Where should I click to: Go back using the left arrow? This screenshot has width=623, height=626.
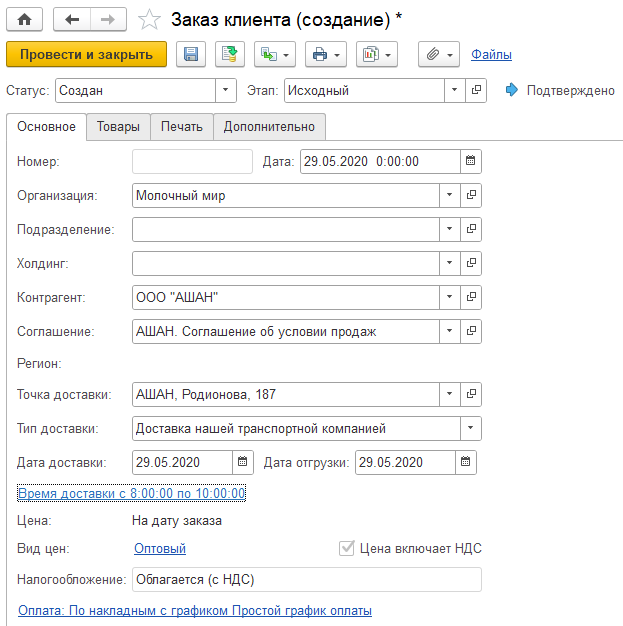click(72, 19)
